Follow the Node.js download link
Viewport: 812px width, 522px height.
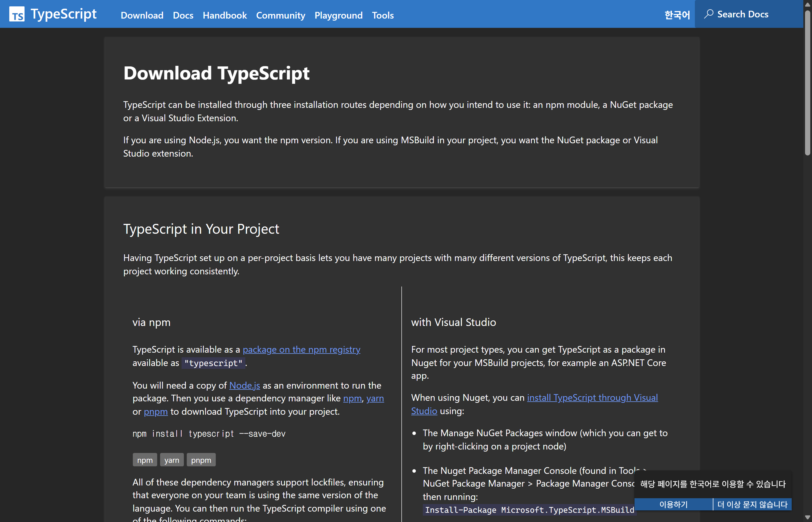tap(244, 385)
